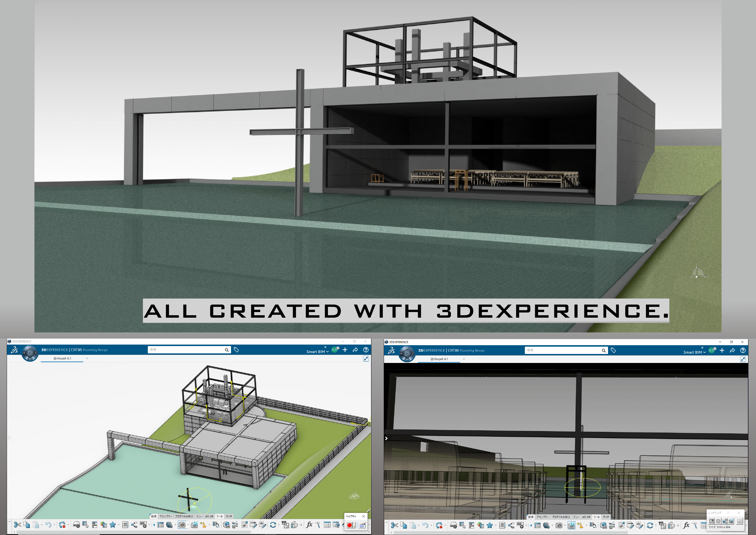Open the Paste dropdown arrow in left toolbar
The width and height of the screenshot is (756, 535).
(41, 525)
